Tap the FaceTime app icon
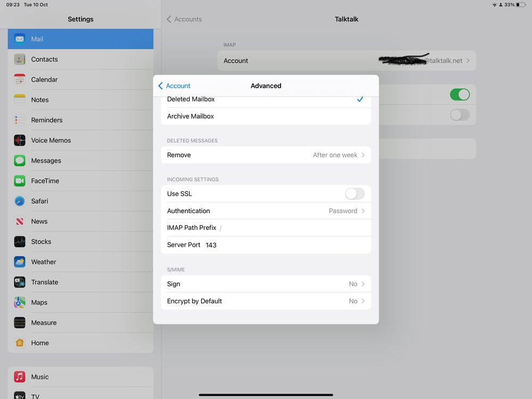The image size is (532, 399). tap(20, 181)
